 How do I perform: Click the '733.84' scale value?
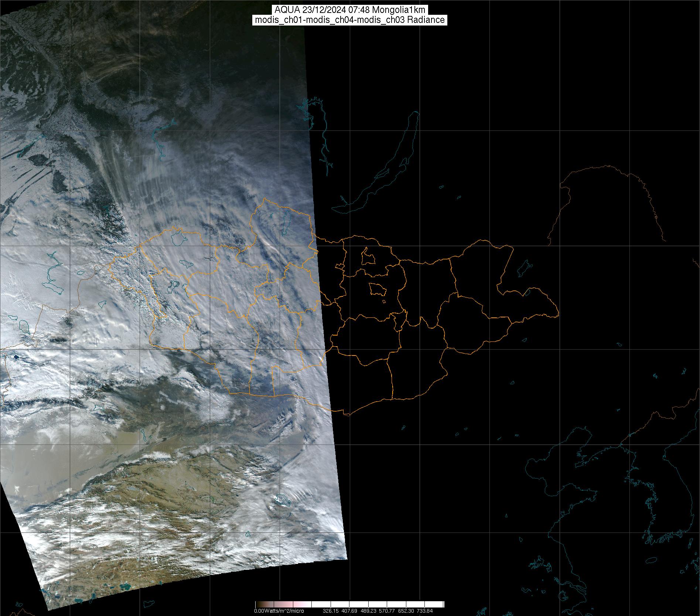click(x=425, y=611)
